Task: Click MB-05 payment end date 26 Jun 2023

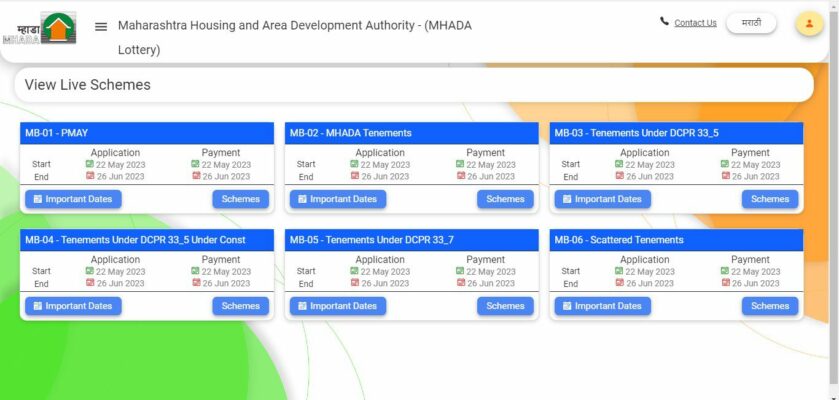Action: (x=491, y=283)
